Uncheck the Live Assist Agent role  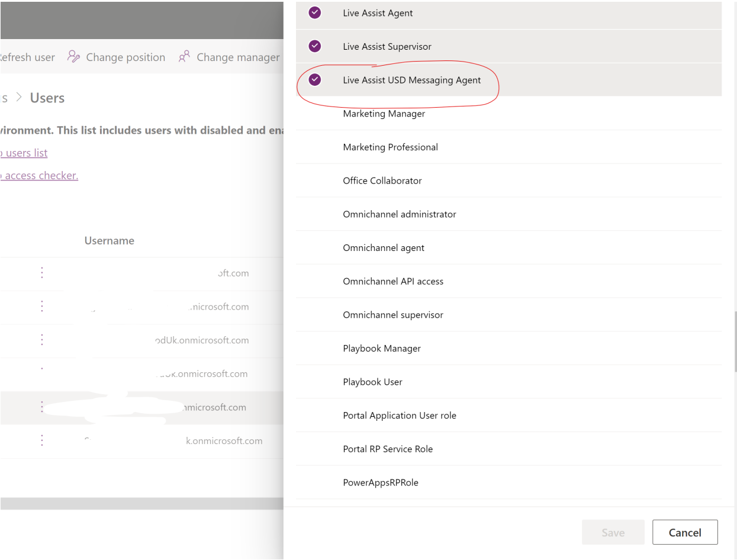tap(314, 12)
